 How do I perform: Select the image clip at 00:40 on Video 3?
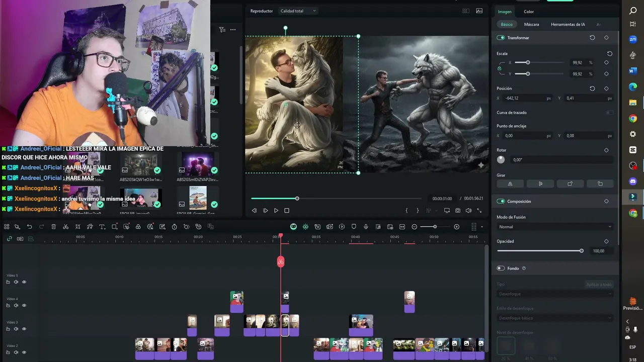(361, 325)
